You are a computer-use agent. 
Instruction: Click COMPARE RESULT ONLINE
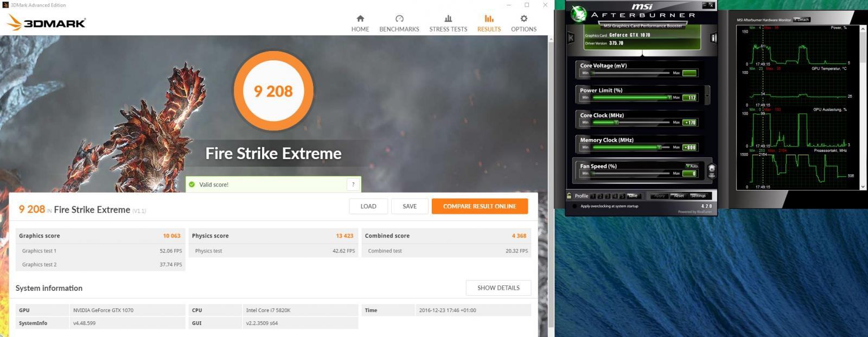(480, 206)
